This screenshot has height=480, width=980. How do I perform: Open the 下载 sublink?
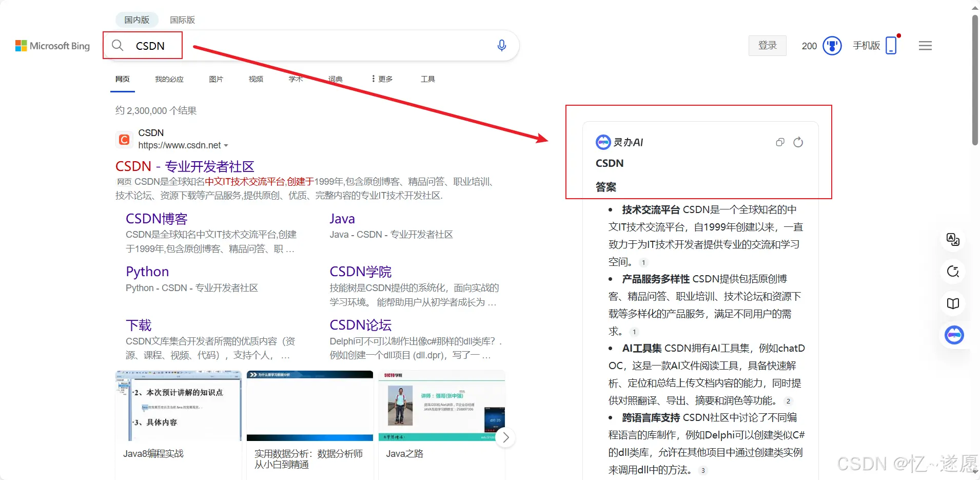pos(139,325)
